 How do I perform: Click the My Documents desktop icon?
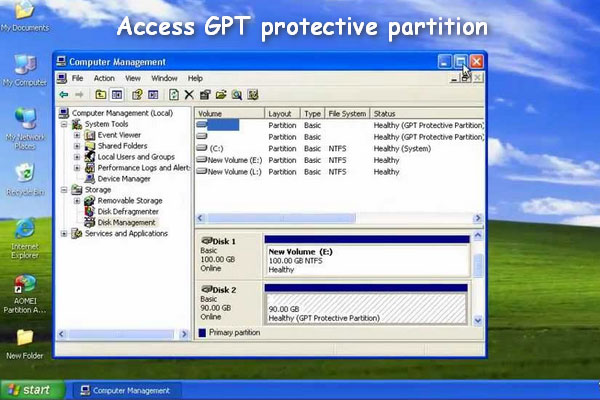click(25, 16)
